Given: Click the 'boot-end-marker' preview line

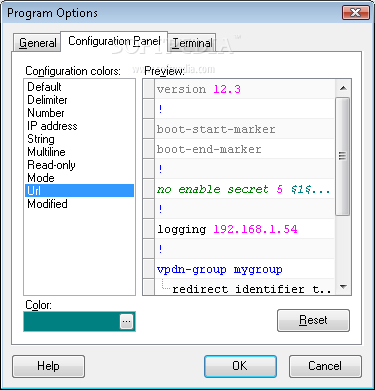Looking at the screenshot, I should [x=244, y=149].
